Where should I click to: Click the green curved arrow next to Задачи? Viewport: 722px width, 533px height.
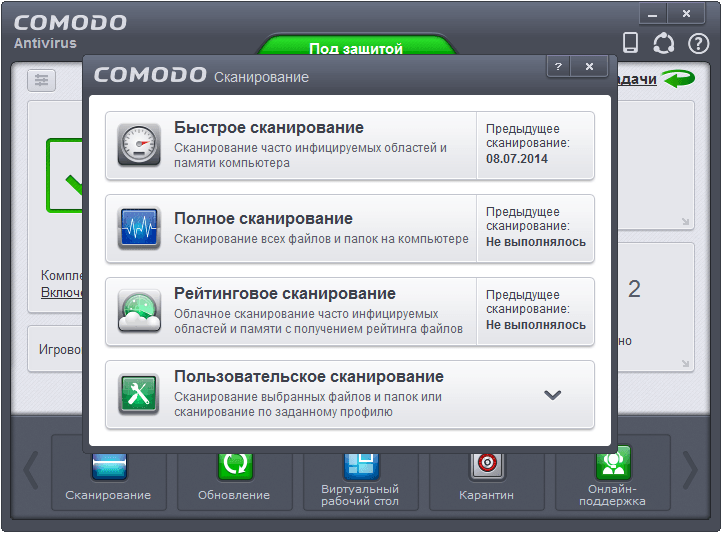coord(680,79)
